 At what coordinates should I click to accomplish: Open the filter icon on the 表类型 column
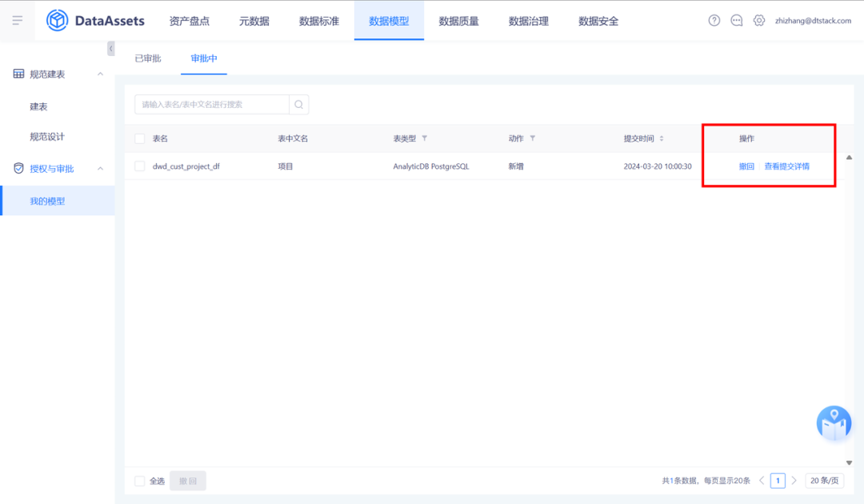click(x=424, y=138)
